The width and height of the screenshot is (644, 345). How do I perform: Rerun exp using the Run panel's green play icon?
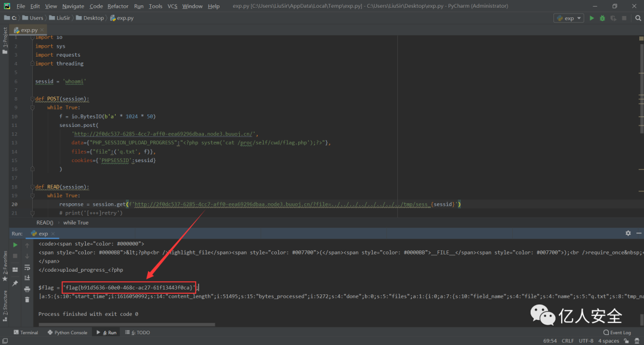(x=15, y=245)
